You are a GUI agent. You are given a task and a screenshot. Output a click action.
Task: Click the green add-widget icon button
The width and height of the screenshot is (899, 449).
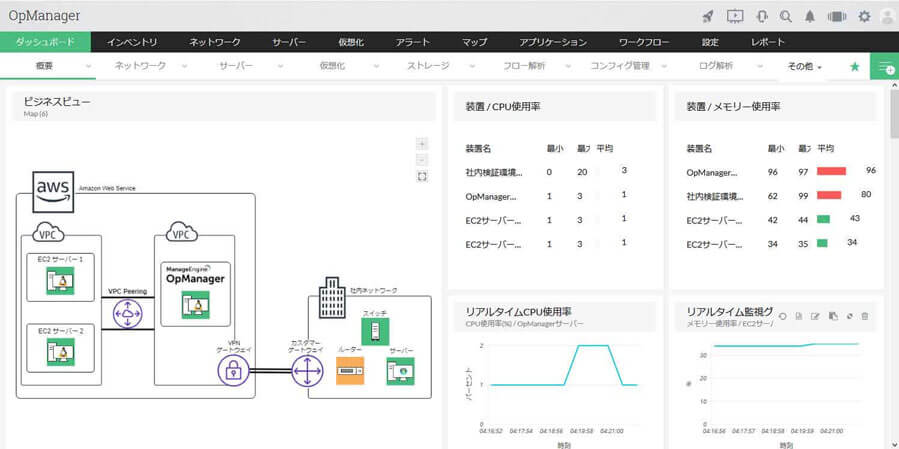coord(885,67)
